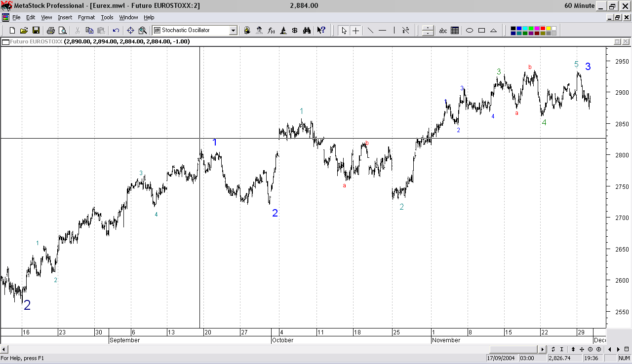Select the crosshair pointer tool

click(x=356, y=31)
